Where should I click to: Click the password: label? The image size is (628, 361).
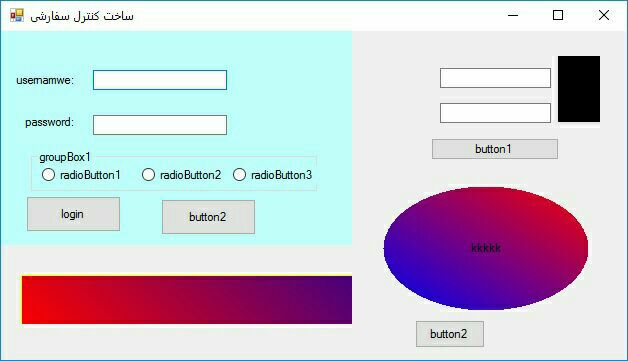tap(50, 122)
